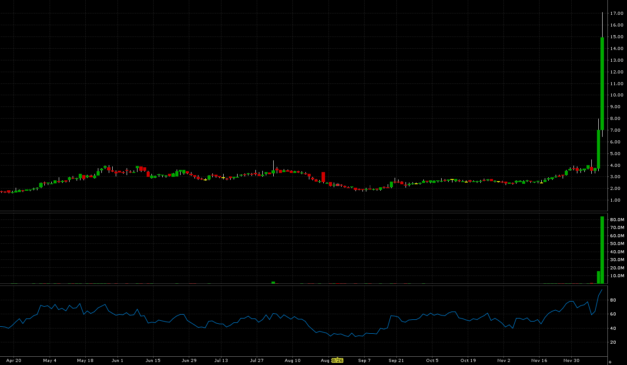Click the 40.0M volume axis label

point(617,251)
